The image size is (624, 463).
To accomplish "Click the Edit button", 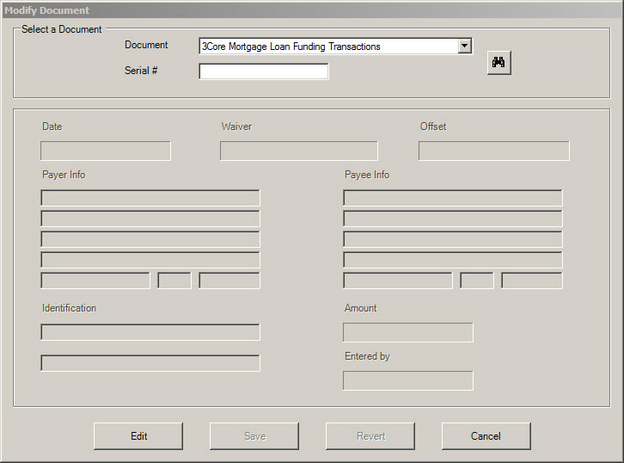I will pos(138,436).
